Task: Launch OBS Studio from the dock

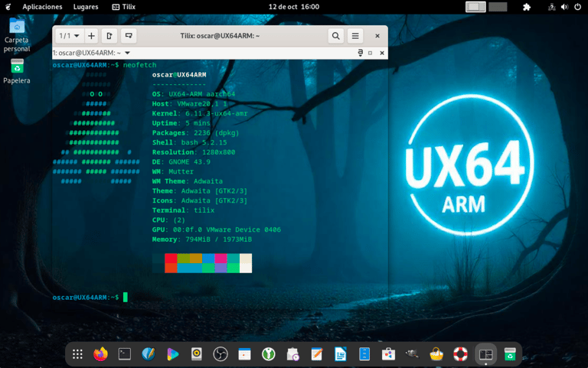Action: tap(220, 354)
